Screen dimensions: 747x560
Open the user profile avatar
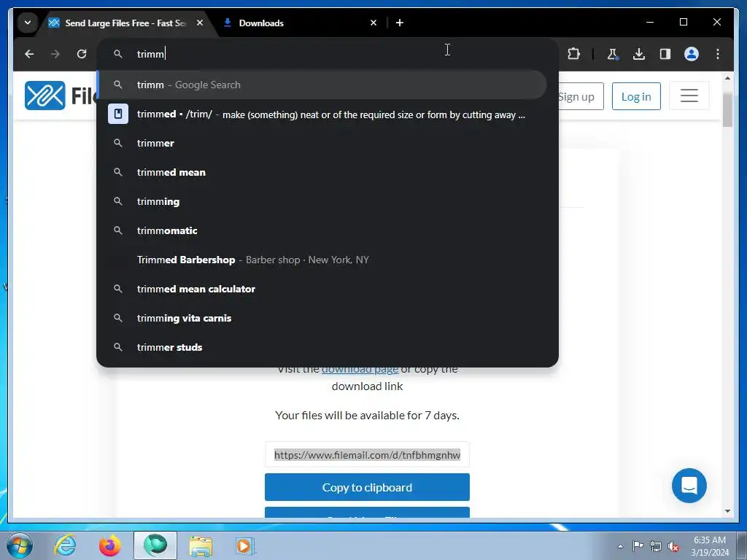point(692,54)
